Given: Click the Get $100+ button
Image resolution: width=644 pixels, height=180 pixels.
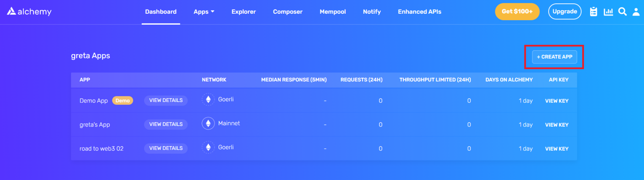Looking at the screenshot, I should [517, 11].
